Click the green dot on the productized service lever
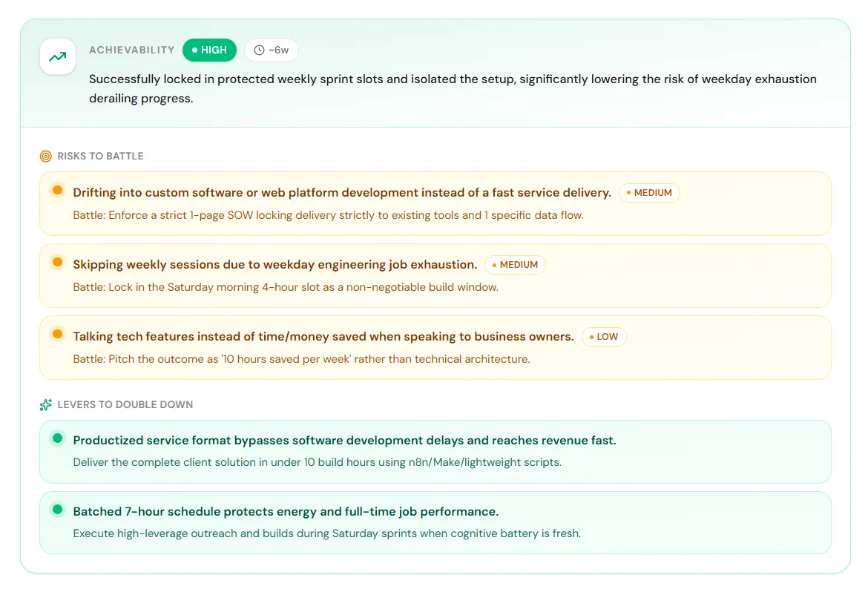 coord(58,438)
